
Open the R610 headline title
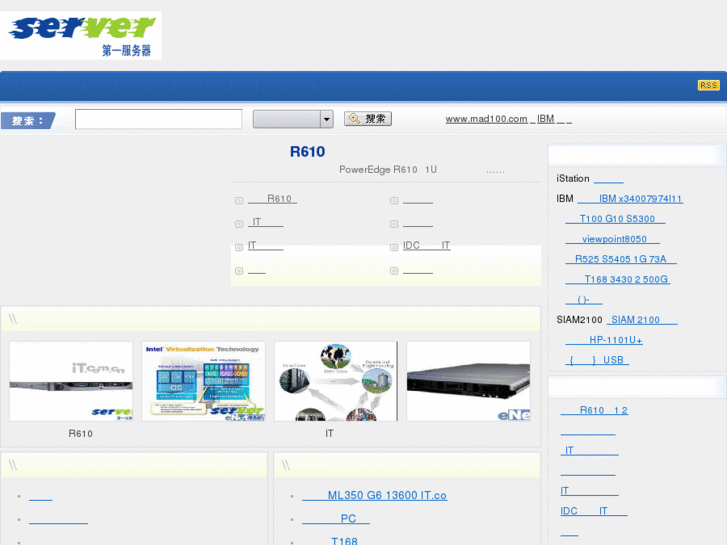pyautogui.click(x=307, y=152)
